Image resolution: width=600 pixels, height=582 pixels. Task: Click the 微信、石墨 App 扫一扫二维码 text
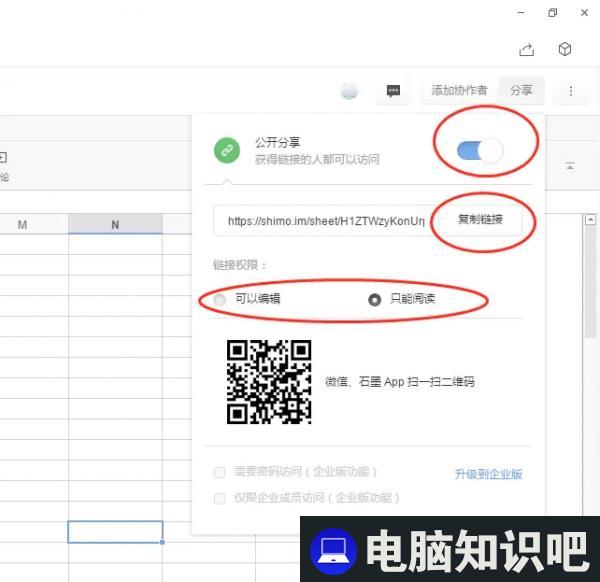[400, 382]
